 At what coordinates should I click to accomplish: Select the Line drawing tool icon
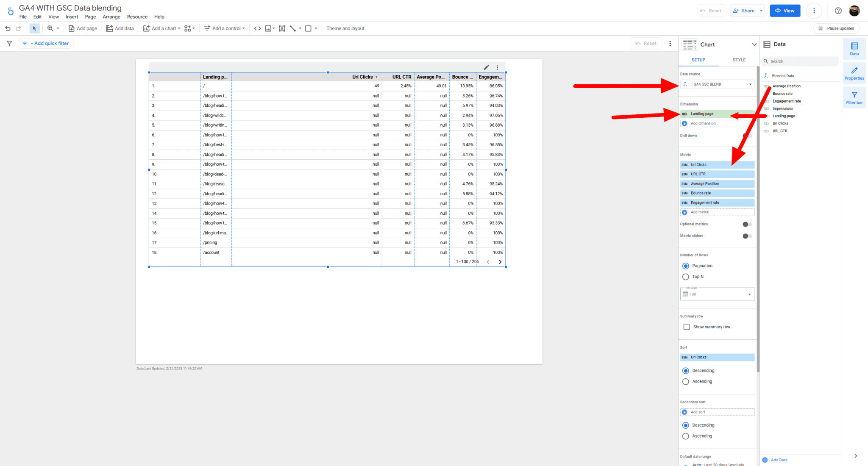pyautogui.click(x=293, y=28)
